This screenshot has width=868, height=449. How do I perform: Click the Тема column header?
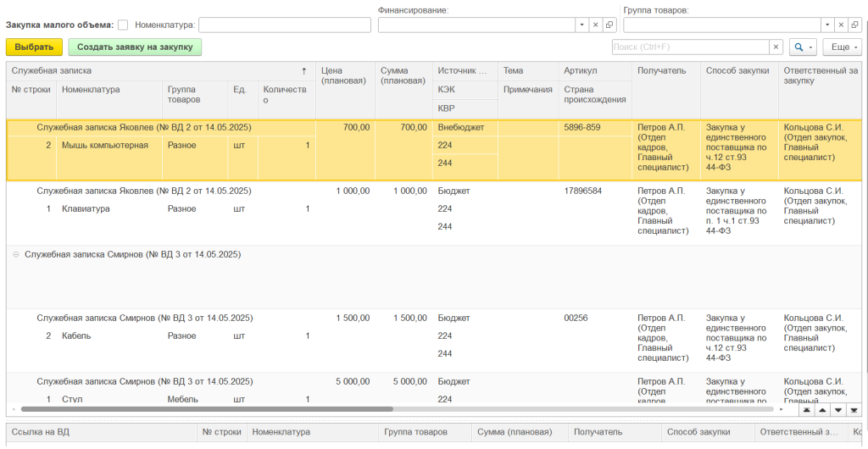click(528, 71)
